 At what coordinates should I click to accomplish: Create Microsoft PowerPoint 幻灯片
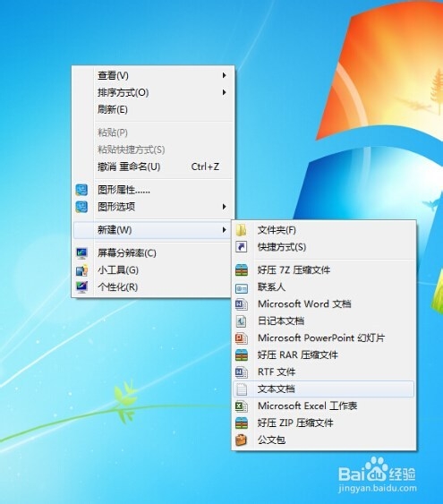pyautogui.click(x=324, y=338)
